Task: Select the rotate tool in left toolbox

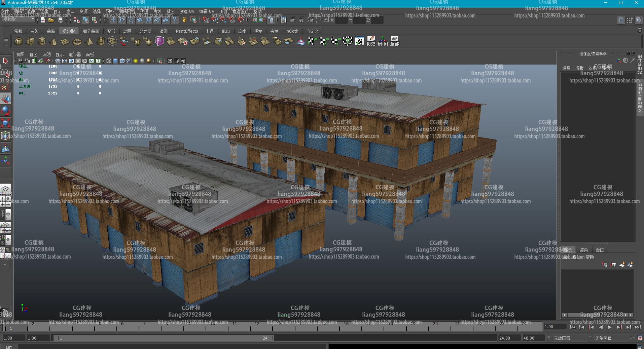Action: (5, 111)
